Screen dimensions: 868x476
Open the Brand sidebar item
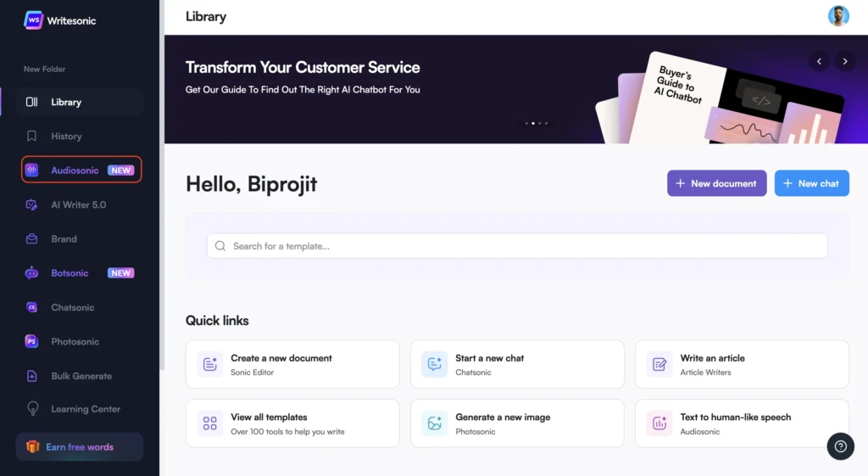pyautogui.click(x=64, y=239)
